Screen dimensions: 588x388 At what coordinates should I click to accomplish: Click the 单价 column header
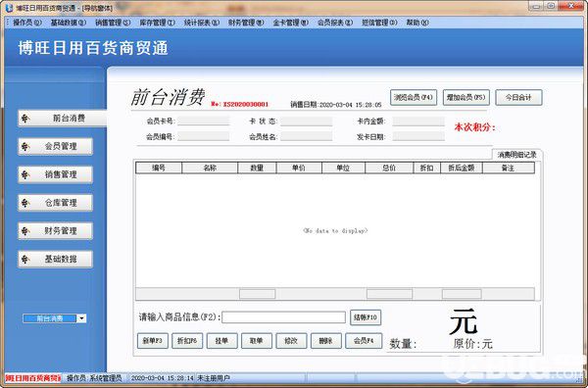[299, 168]
